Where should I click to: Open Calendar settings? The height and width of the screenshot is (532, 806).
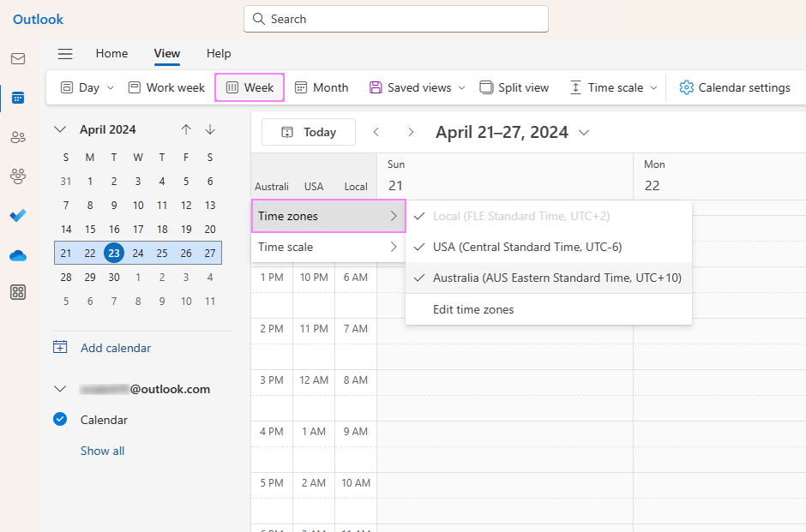click(x=735, y=88)
